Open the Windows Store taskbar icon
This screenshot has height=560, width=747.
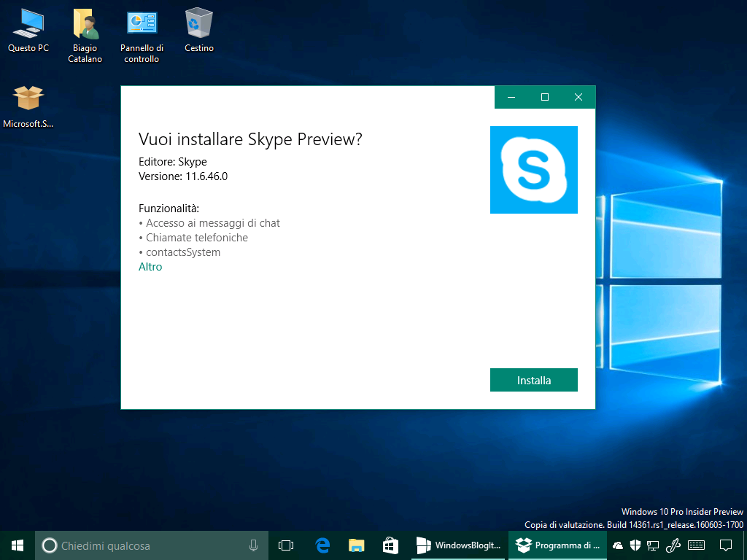point(390,545)
